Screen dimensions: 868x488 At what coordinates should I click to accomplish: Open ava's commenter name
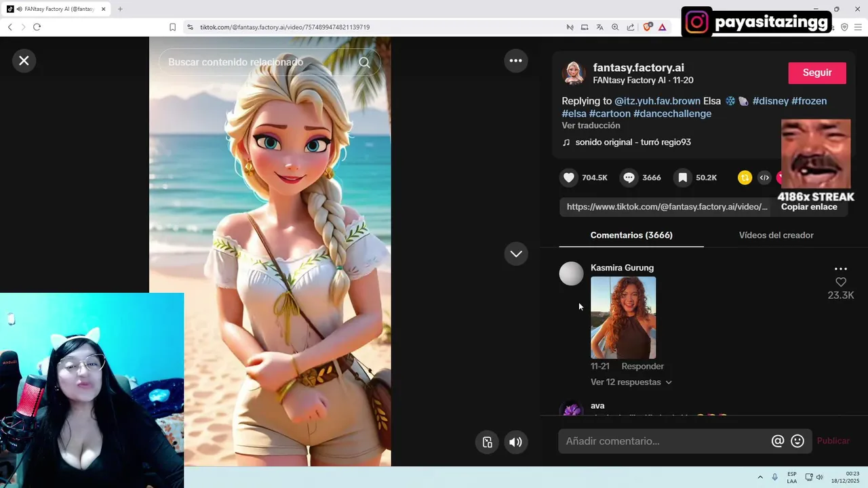click(x=597, y=406)
